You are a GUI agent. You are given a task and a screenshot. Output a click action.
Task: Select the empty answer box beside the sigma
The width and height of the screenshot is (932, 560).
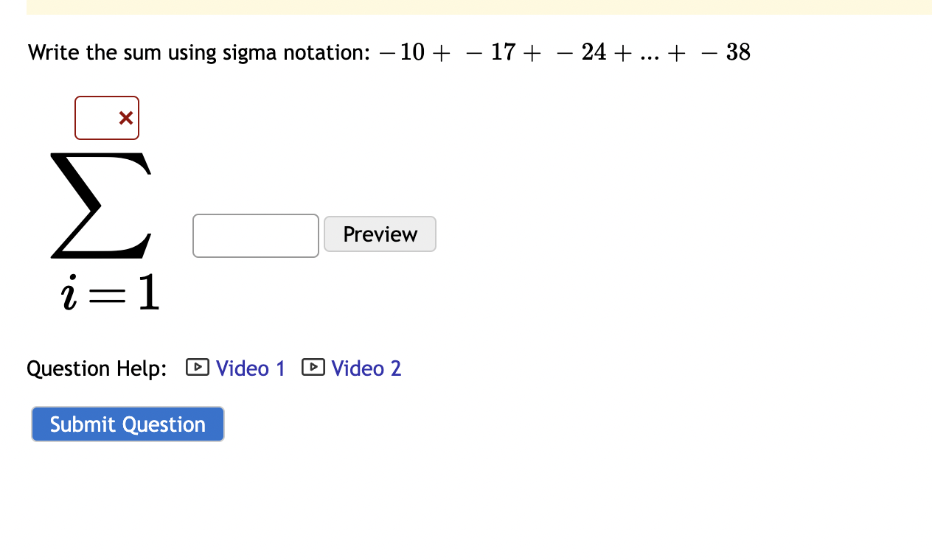(x=255, y=235)
